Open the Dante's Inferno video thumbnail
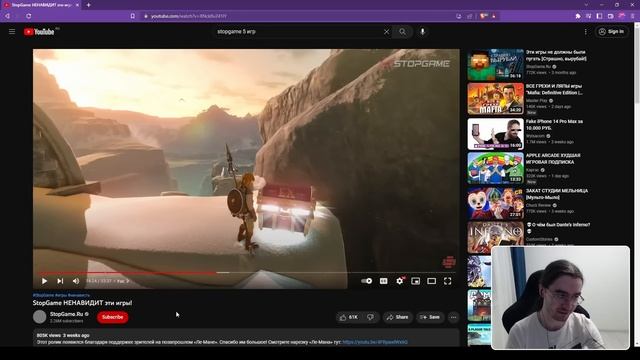 [x=496, y=237]
